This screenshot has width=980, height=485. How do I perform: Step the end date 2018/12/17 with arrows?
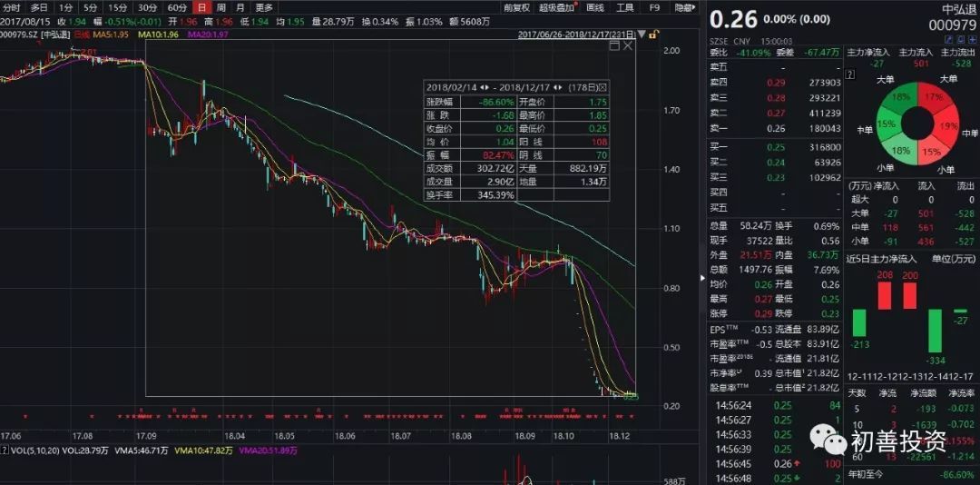(558, 88)
